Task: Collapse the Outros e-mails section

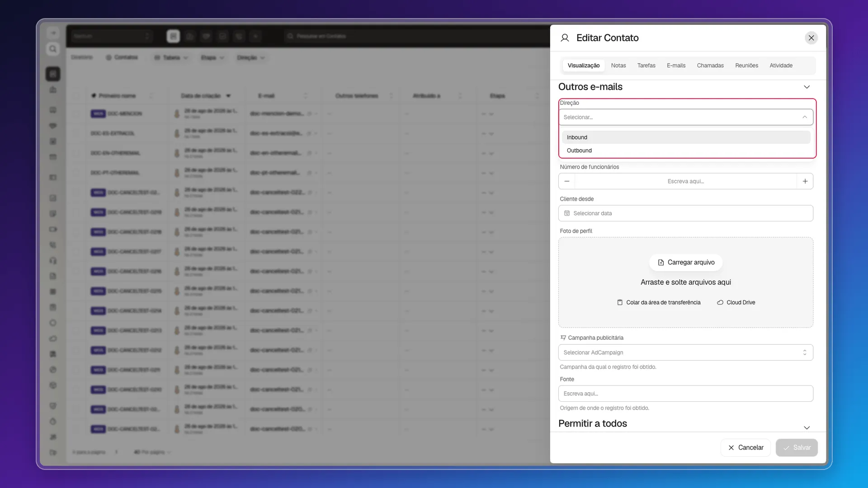Action: click(807, 87)
